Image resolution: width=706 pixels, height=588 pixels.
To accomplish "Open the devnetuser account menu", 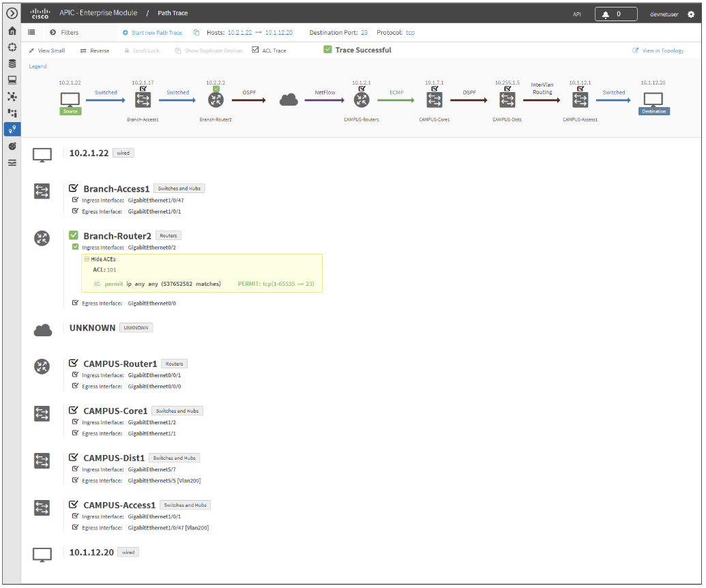I will [x=664, y=14].
